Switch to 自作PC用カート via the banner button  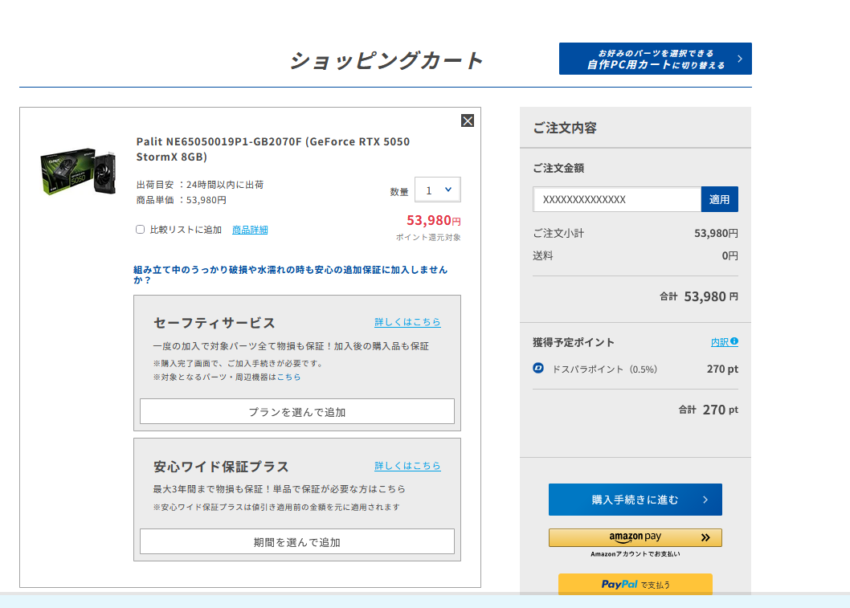[655, 59]
